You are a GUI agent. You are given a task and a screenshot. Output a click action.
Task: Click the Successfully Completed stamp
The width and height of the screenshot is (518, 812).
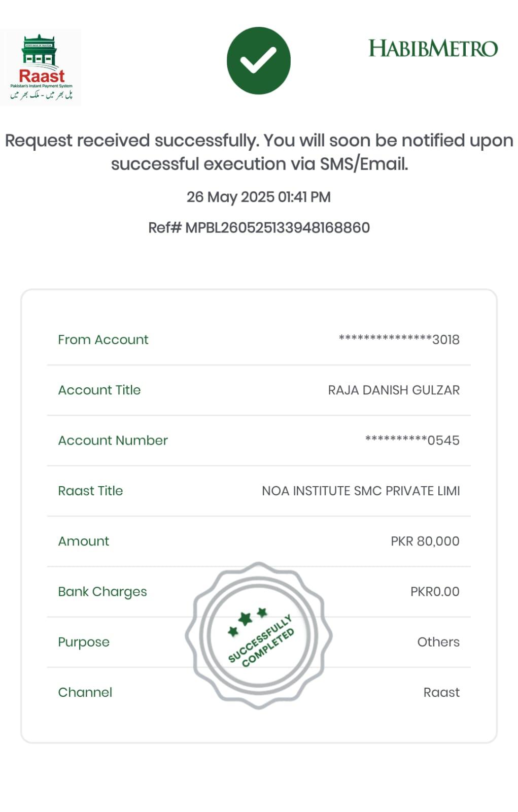click(x=259, y=635)
